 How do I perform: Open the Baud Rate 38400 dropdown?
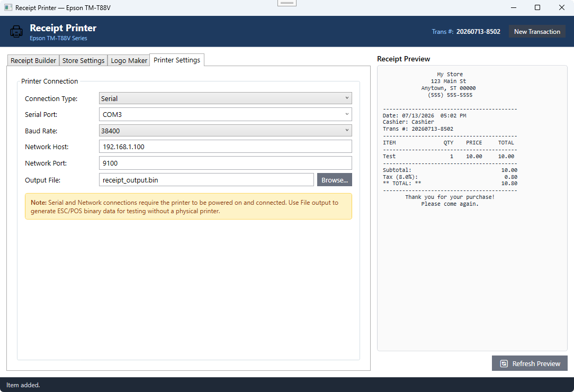point(225,131)
